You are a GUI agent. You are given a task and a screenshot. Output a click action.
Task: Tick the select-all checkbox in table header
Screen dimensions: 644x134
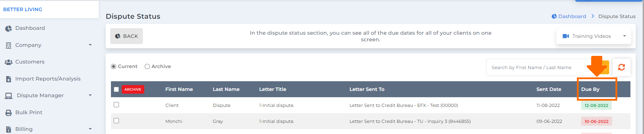(x=116, y=90)
